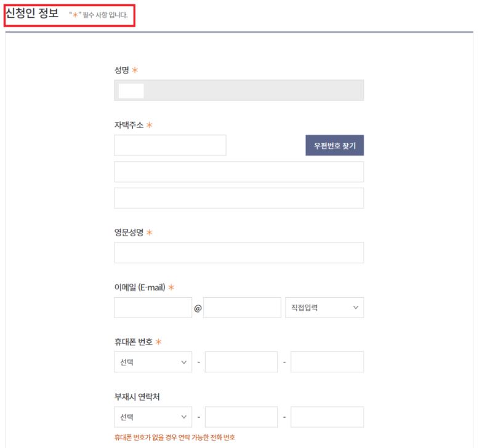Screen dimensions: 482x448
Task: Click the postal code input under 자택주소
Action: 170,145
